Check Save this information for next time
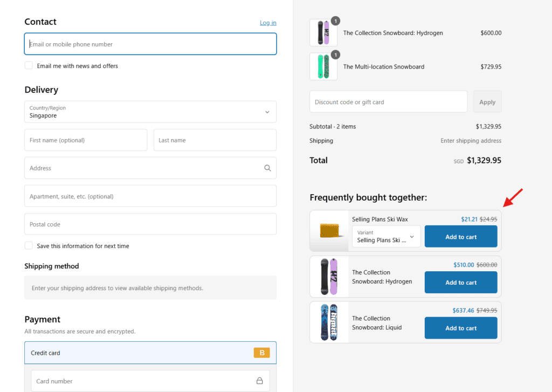This screenshot has height=392, width=552. (x=29, y=246)
